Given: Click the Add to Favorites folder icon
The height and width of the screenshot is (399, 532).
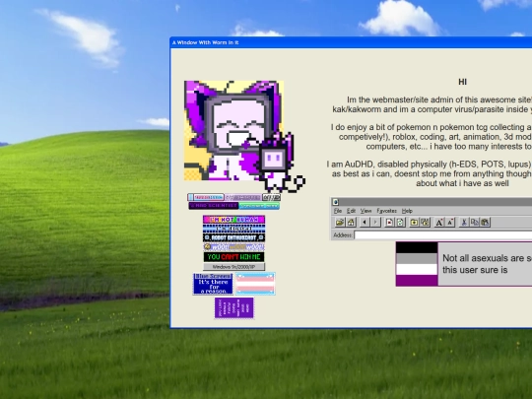Looking at the screenshot, I should click(x=414, y=223).
